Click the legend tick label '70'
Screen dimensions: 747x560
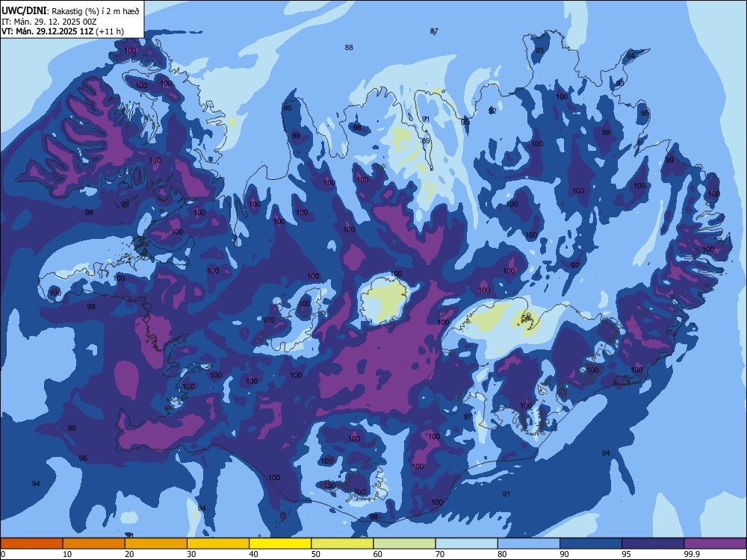click(x=440, y=554)
